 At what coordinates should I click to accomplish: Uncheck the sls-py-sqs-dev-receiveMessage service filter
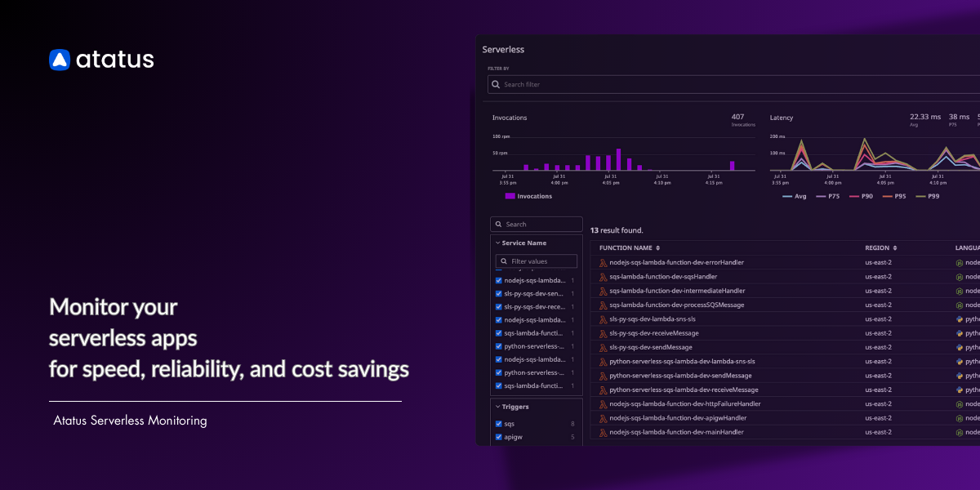(499, 306)
